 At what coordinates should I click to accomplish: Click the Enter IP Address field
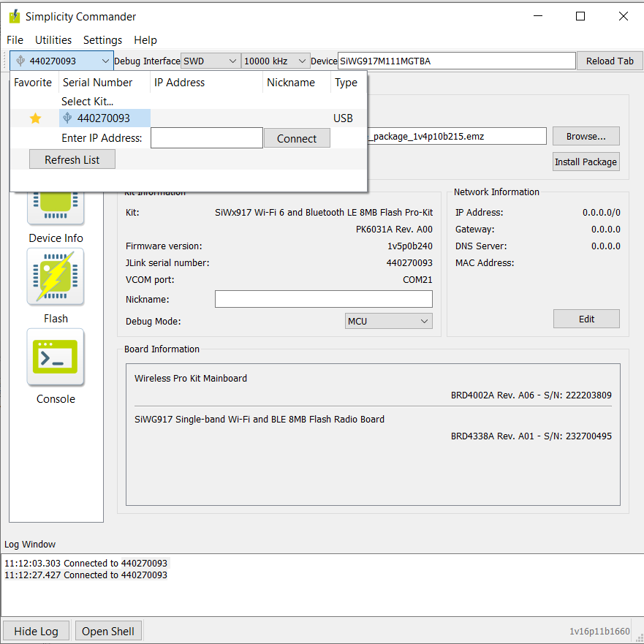[x=206, y=138]
